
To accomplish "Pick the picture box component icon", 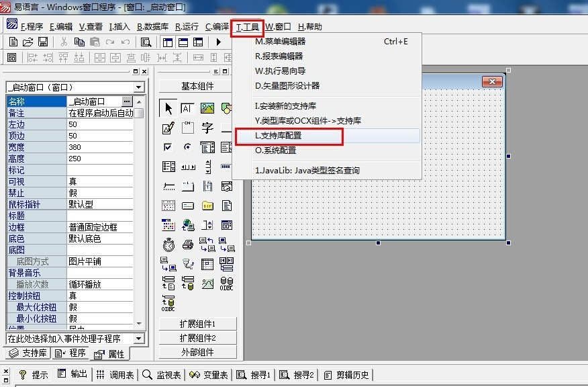I will point(207,108).
